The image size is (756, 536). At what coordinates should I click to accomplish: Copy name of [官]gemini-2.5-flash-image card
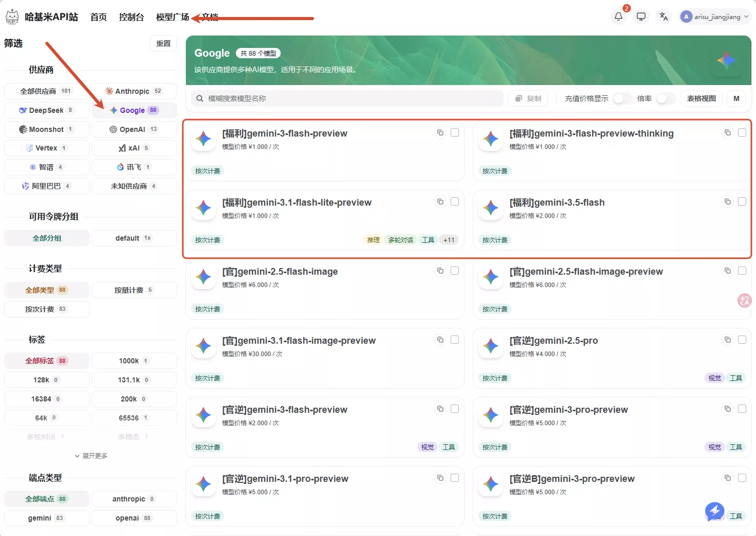[x=440, y=271]
